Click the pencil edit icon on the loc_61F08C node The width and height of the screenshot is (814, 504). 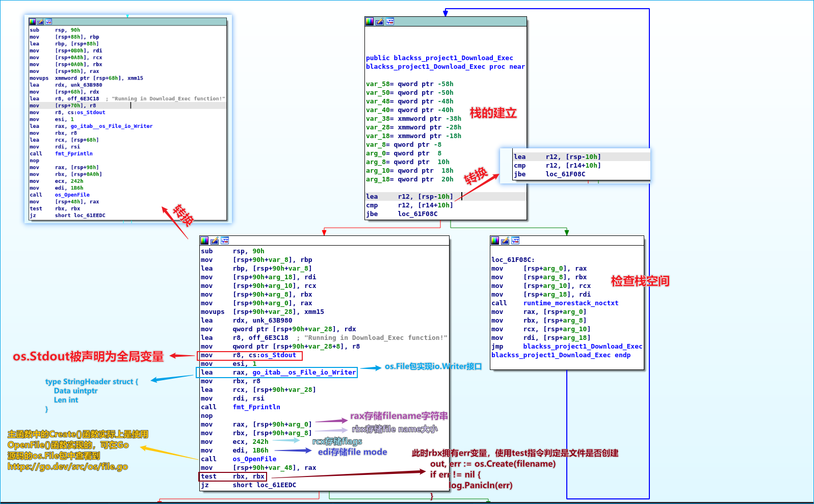click(505, 241)
